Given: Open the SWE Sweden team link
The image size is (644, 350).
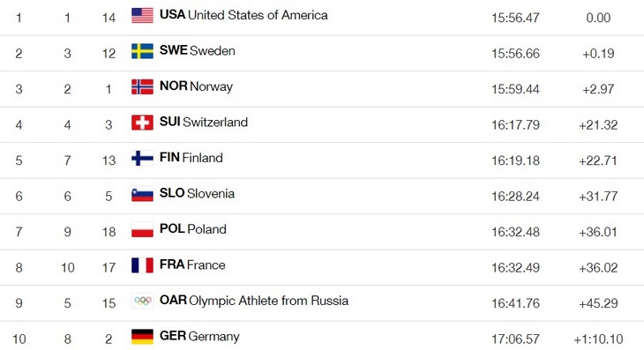Looking at the screenshot, I should [x=198, y=51].
